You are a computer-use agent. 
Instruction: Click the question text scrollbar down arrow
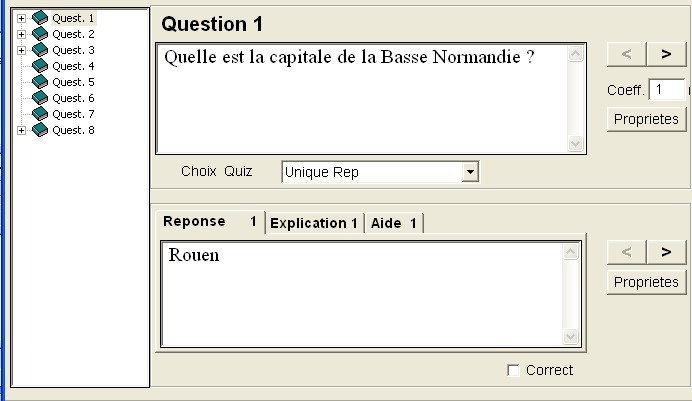point(575,143)
